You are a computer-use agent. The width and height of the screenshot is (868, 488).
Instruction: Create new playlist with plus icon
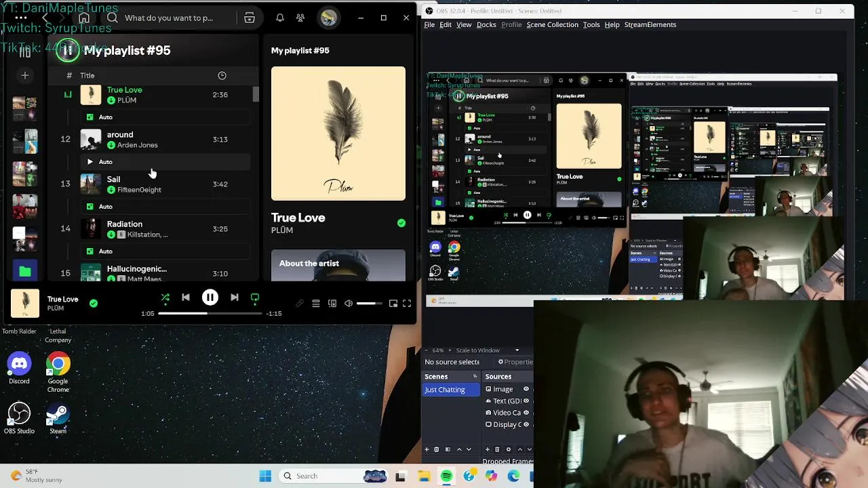click(x=25, y=75)
